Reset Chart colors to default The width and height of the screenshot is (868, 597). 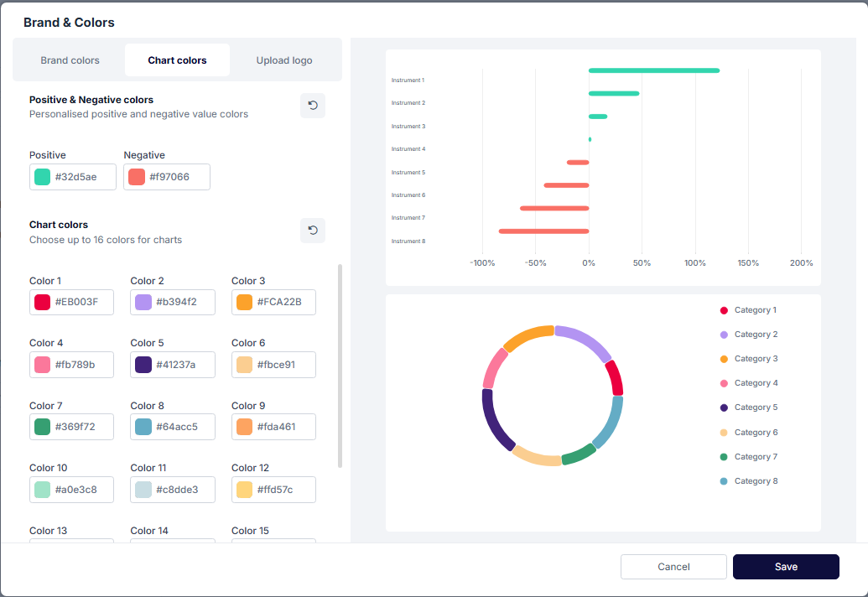tap(312, 231)
